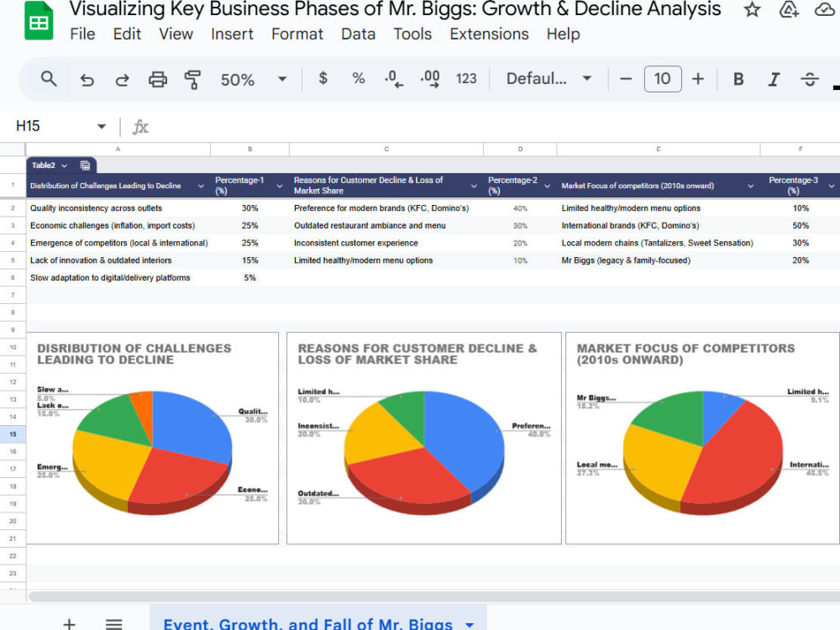Click cell 'International brands (KFC, Domino's)'
The image size is (840, 630).
(659, 225)
